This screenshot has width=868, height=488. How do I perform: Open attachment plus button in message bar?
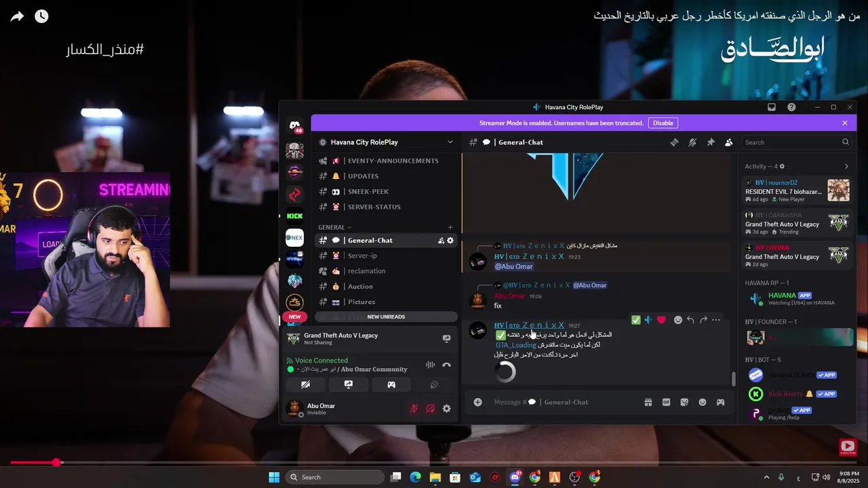[477, 402]
